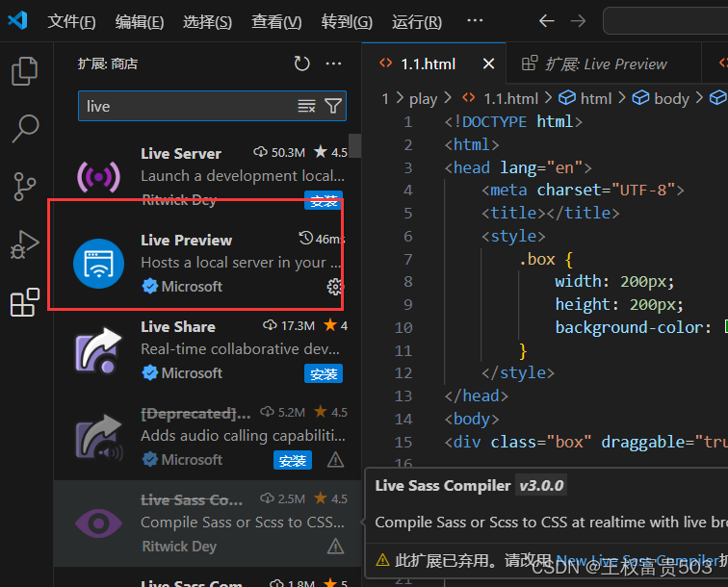Focus the extension search box containing live
The image size is (728, 587).
pyautogui.click(x=212, y=106)
